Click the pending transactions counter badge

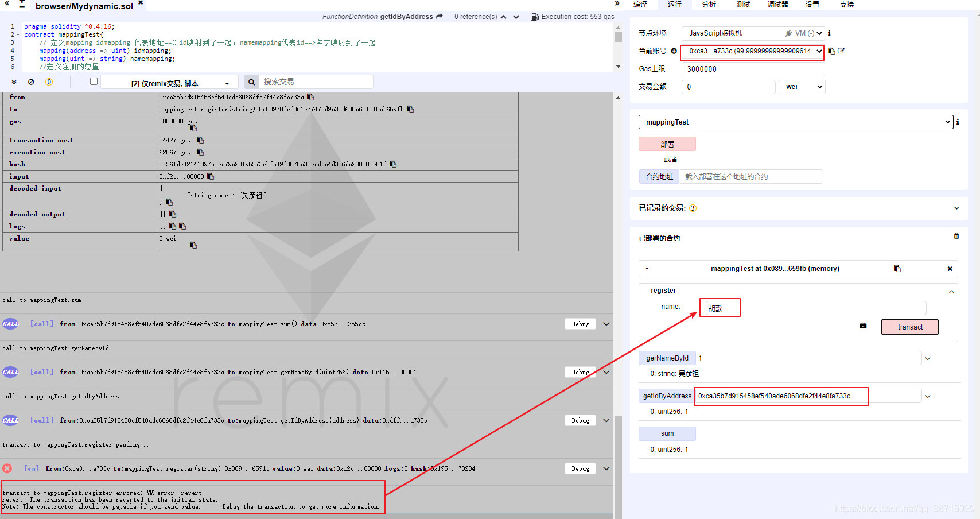pyautogui.click(x=49, y=82)
